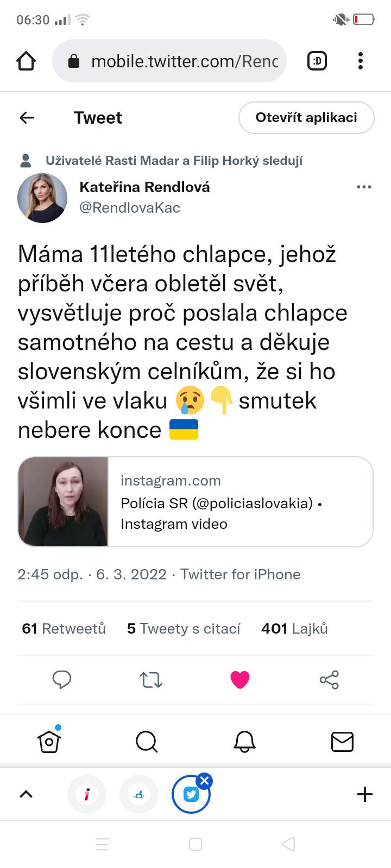Reply to the tweet
Viewport: 391px width, 868px height.
tap(62, 679)
